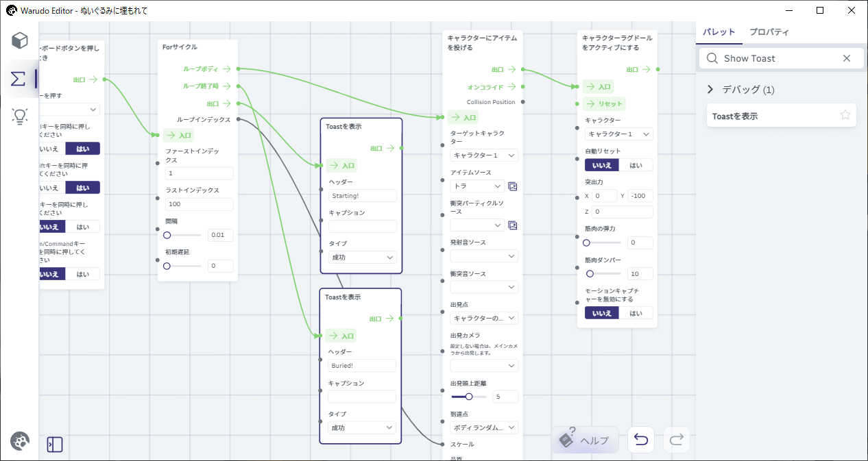This screenshot has height=461, width=868.
Task: Click the palette icon at sidebar bottom
Action: (20, 441)
